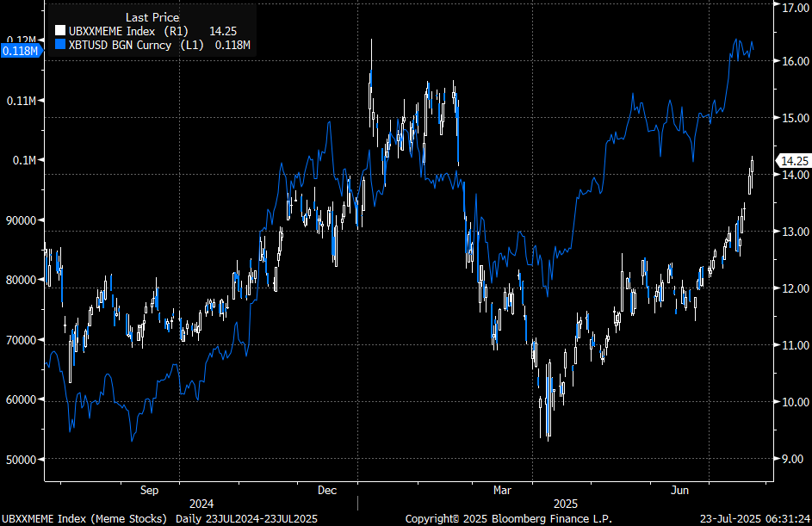Click the 16.00 right axis label

[796, 61]
